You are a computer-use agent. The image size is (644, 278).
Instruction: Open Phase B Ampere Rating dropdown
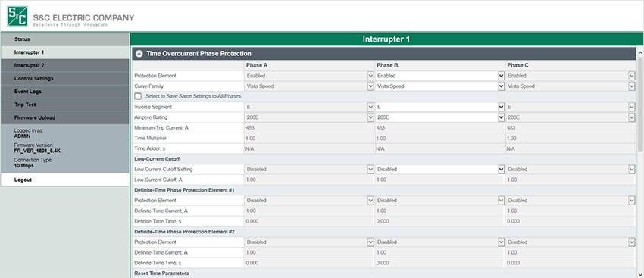[x=440, y=117]
